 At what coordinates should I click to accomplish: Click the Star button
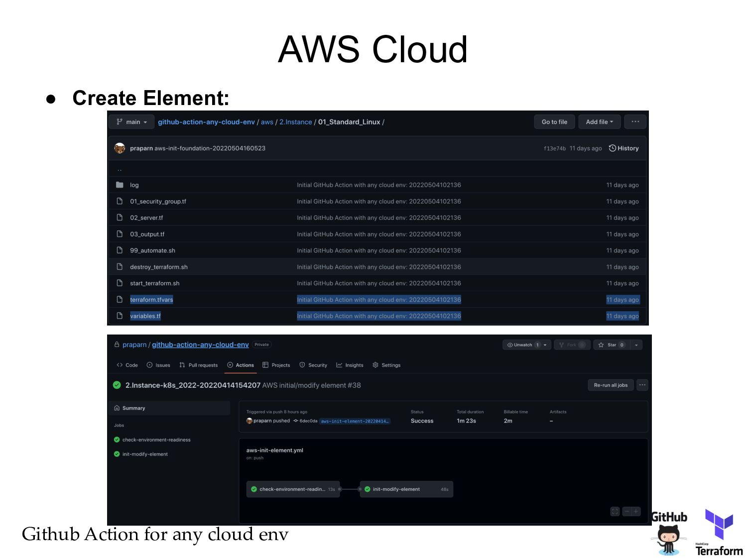pyautogui.click(x=612, y=345)
